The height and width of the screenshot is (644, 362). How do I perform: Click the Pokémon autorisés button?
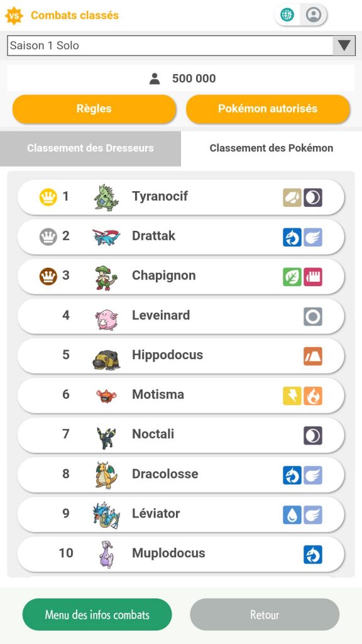pos(268,109)
